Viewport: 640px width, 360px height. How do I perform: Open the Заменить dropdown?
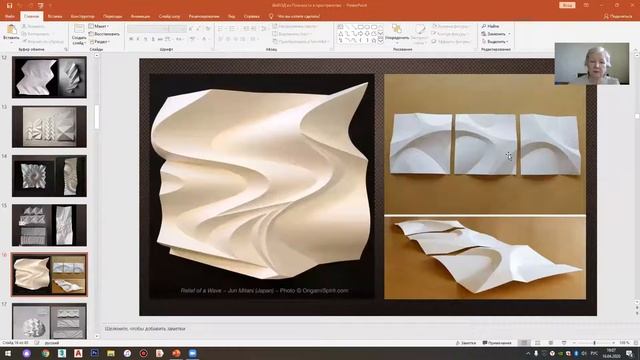496,34
